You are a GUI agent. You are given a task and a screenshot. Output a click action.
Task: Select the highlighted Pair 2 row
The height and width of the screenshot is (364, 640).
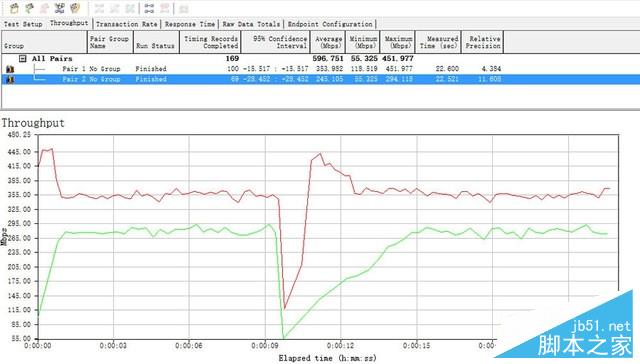click(x=320, y=79)
